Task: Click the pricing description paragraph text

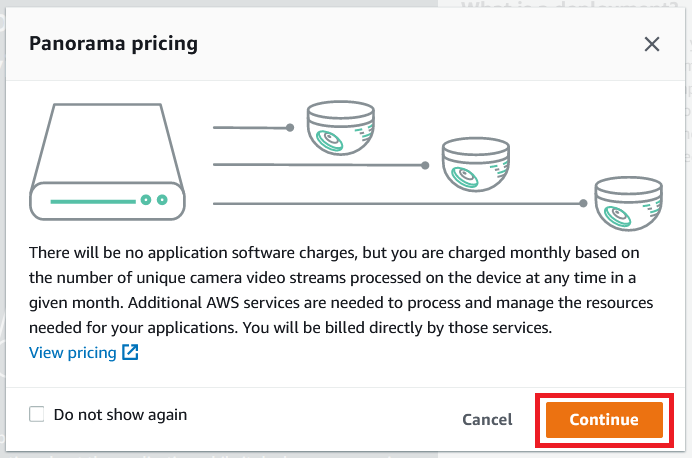Action: 341,290
